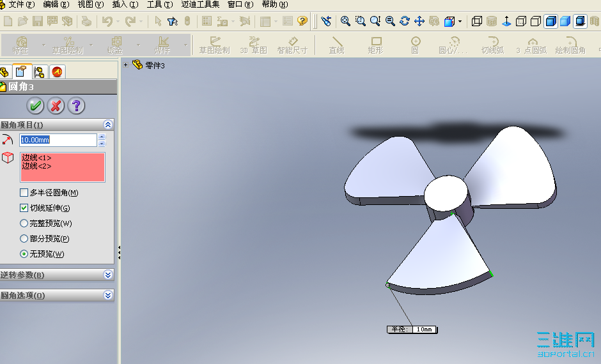This screenshot has height=364, width=601.
Task: Save the part with the floppy disk icon
Action: pos(37,21)
